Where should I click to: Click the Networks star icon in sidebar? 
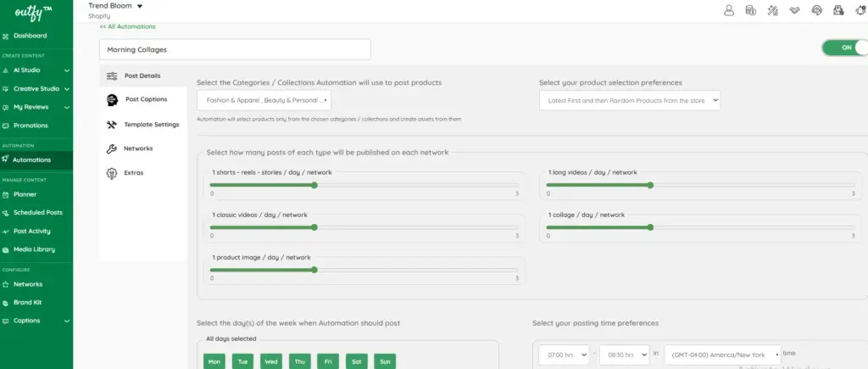[6, 284]
